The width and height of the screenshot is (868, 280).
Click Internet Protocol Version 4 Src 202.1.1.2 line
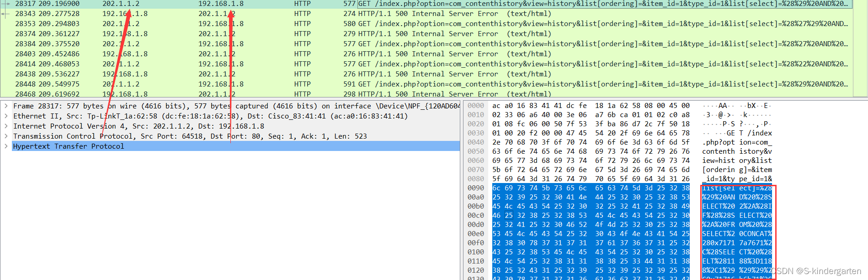coord(139,126)
